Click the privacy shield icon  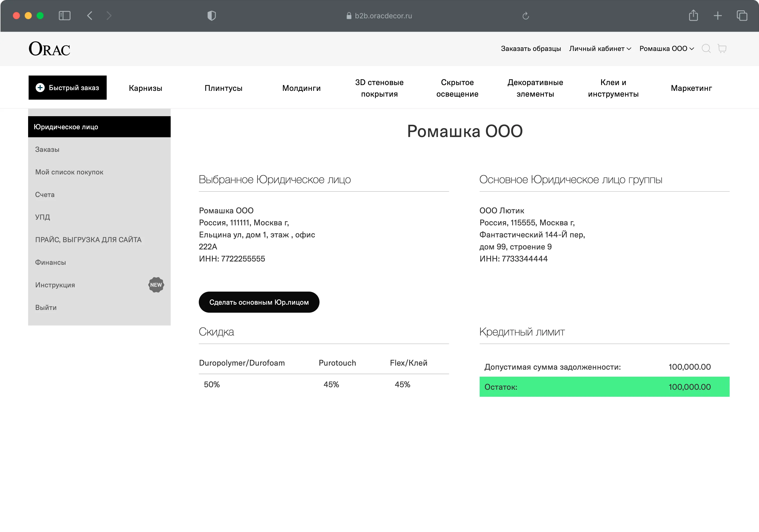(x=211, y=16)
